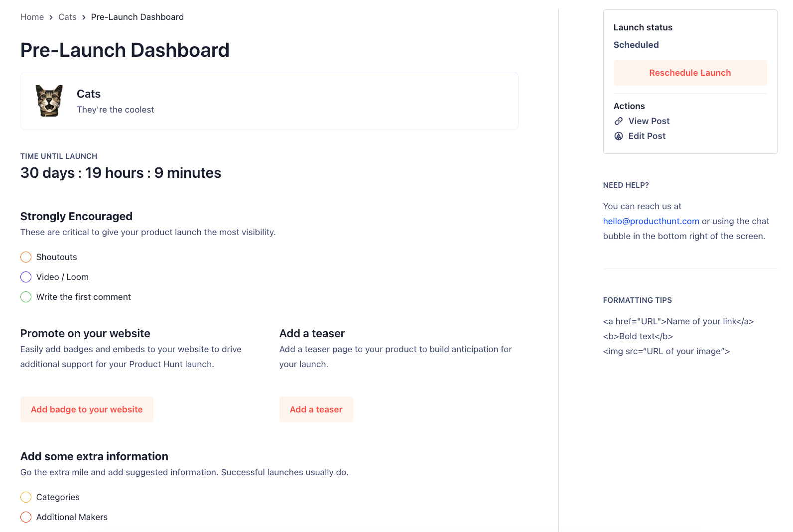793x532 pixels.
Task: Click Reschedule Launch button
Action: click(690, 73)
